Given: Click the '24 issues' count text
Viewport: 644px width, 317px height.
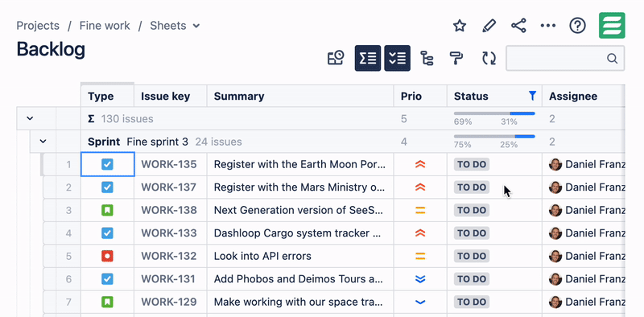Looking at the screenshot, I should 218,142.
